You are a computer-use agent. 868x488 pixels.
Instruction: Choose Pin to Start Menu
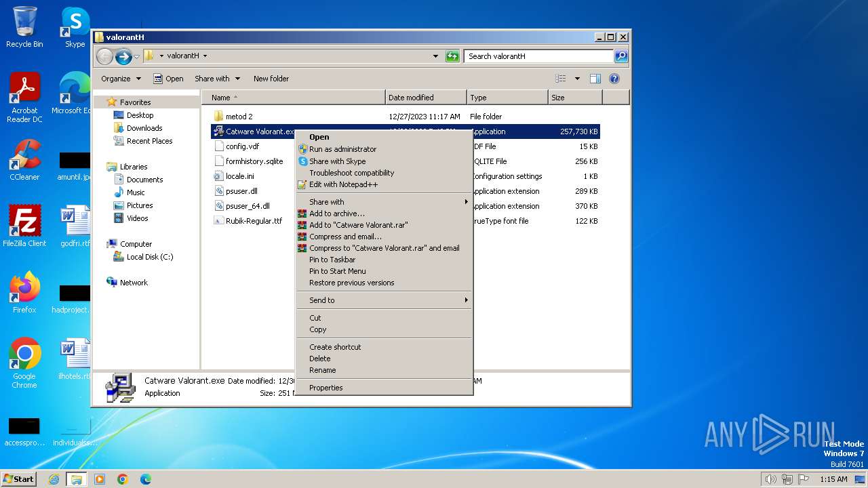point(384,271)
